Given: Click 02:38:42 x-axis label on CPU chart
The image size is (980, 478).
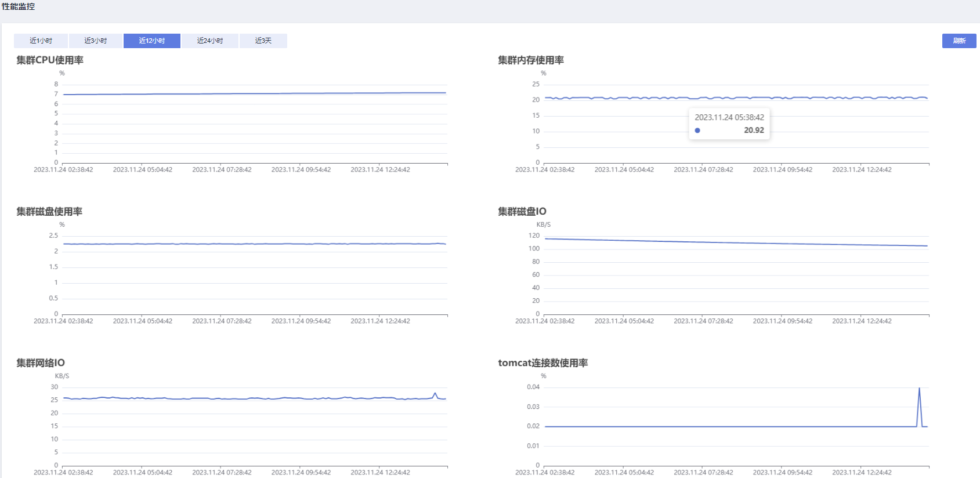Looking at the screenshot, I should click(x=63, y=170).
